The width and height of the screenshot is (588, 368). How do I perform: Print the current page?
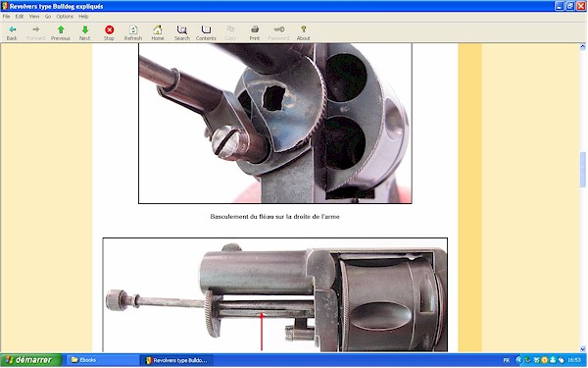point(255,33)
